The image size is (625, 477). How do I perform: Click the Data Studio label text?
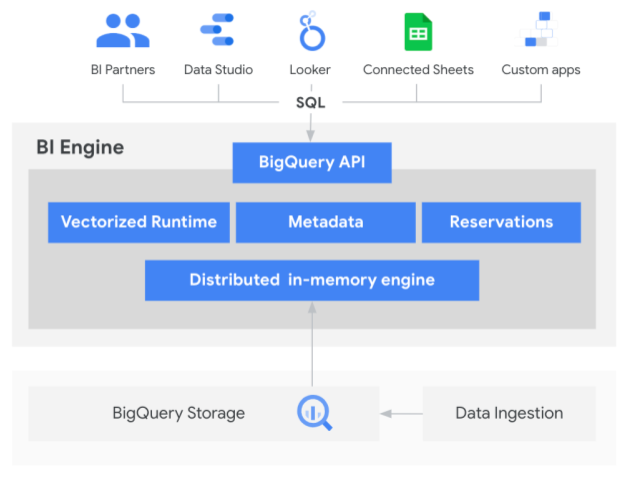(x=218, y=70)
